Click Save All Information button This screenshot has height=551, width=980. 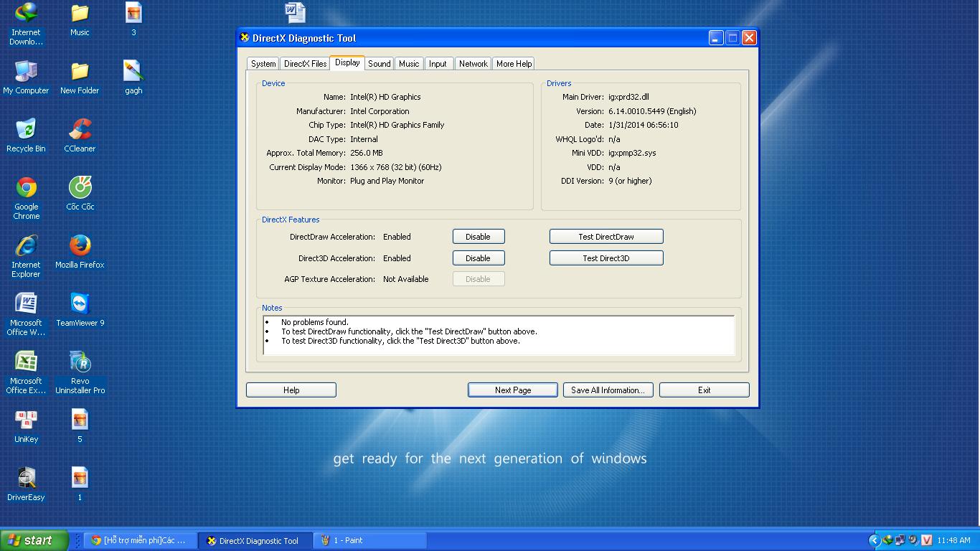pos(608,390)
